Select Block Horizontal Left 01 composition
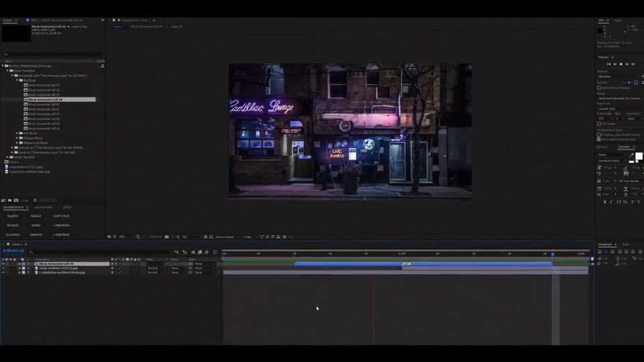 pos(44,85)
